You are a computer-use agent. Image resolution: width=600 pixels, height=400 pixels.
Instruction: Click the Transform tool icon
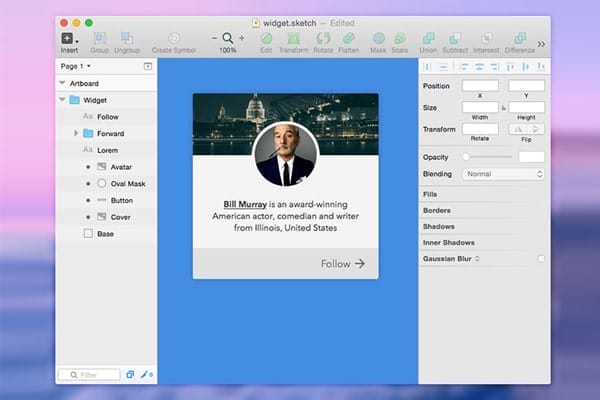293,39
